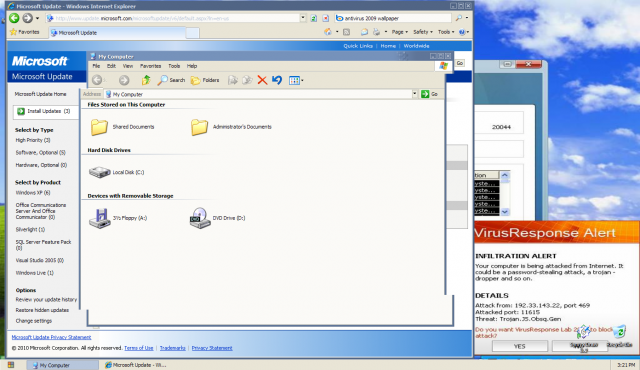The height and width of the screenshot is (370, 640).
Task: Click the Move To toolbar icon
Action: [x=233, y=80]
